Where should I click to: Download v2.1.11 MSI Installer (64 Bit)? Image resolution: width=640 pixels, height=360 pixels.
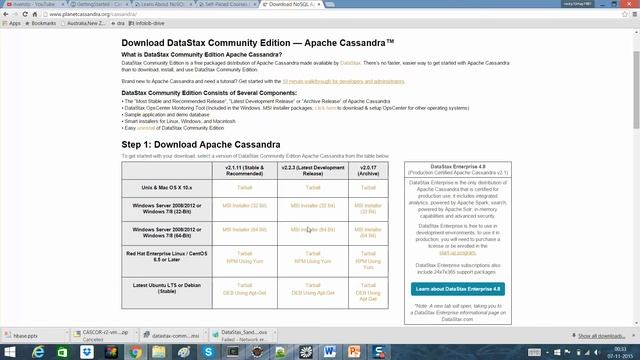(x=244, y=230)
